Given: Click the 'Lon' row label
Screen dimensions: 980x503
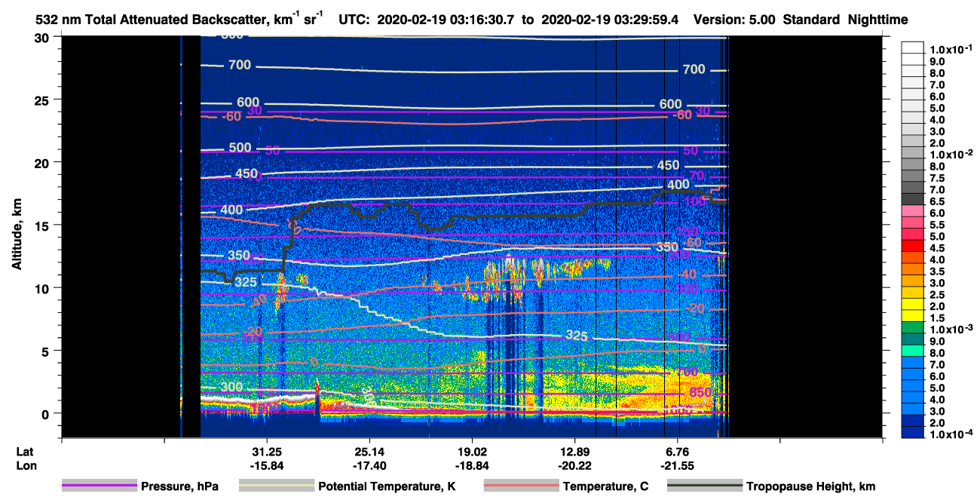Looking at the screenshot, I should click(25, 465).
